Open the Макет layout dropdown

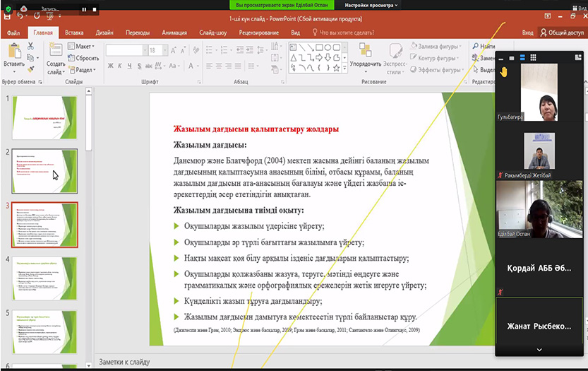coord(84,47)
